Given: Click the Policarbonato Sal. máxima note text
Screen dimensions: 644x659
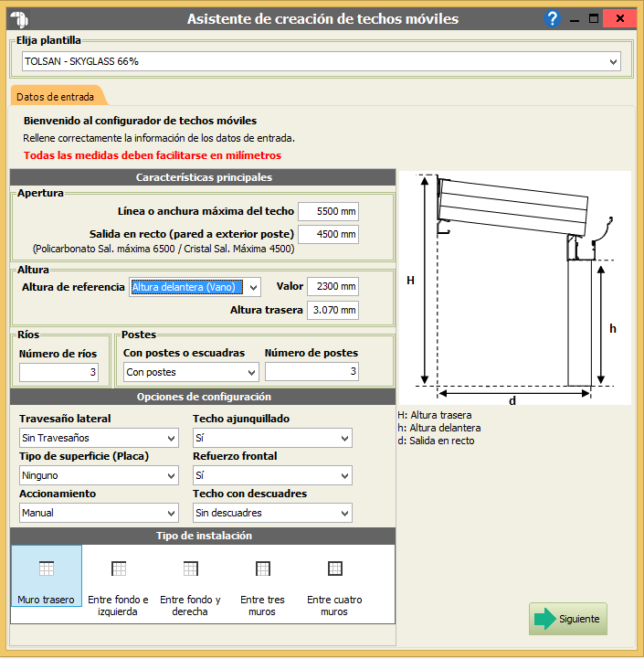Looking at the screenshot, I should tap(164, 249).
